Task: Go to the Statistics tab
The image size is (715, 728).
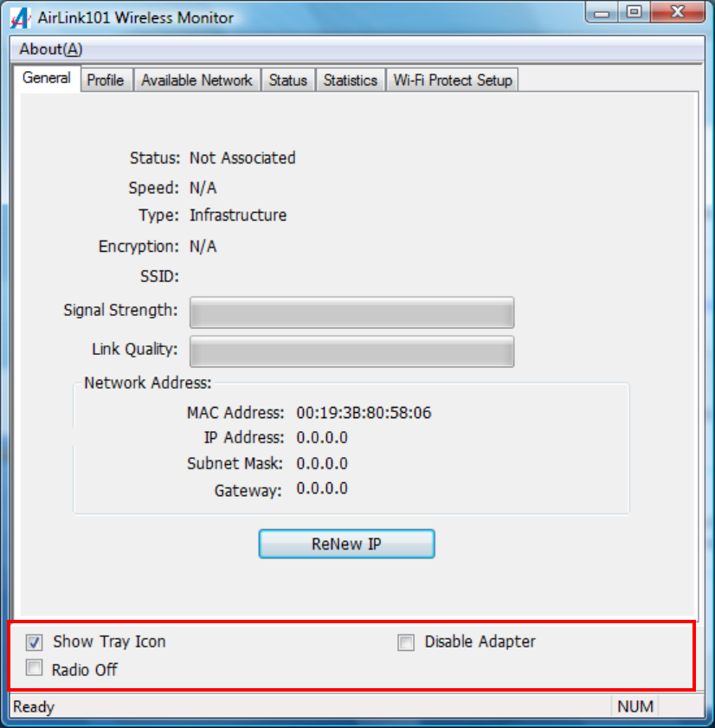Action: click(x=350, y=81)
